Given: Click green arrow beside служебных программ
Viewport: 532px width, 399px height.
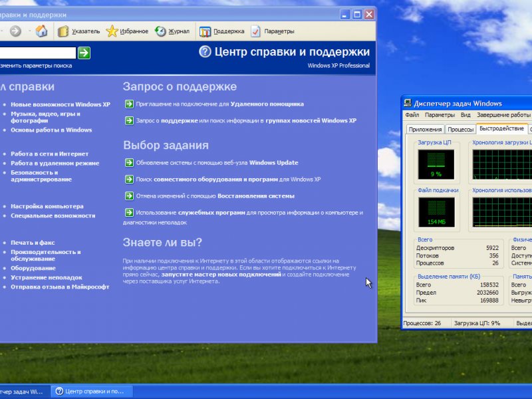Looking at the screenshot, I should pyautogui.click(x=129, y=212).
